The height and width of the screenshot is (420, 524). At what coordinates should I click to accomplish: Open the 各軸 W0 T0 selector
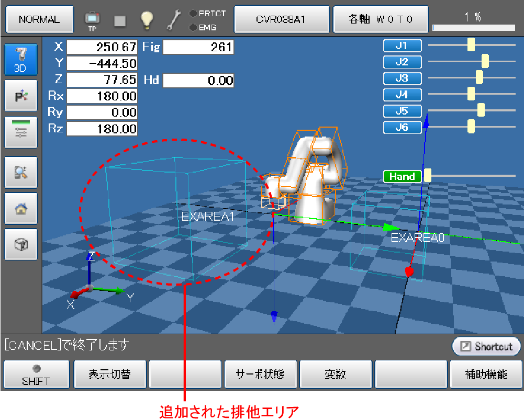(381, 19)
